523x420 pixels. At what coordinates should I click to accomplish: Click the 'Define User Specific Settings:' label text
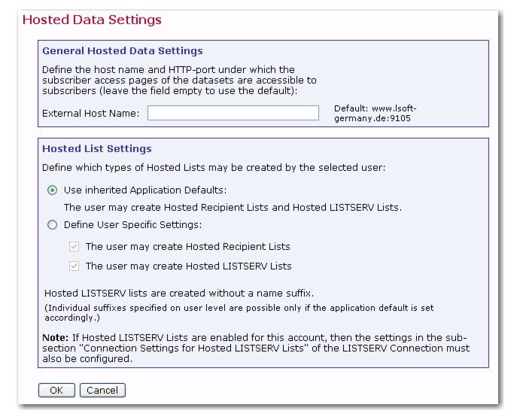tap(132, 225)
